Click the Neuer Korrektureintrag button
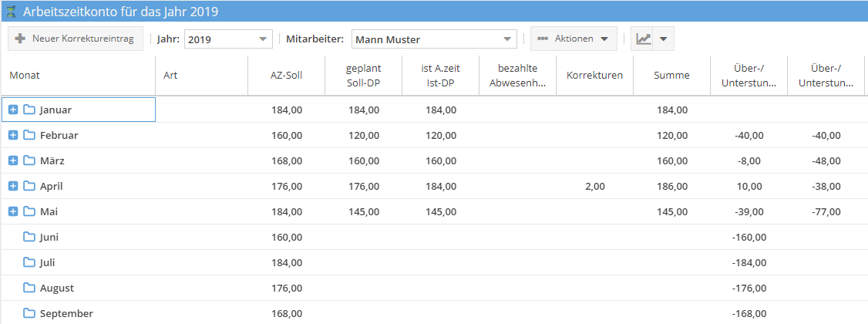The image size is (868, 324). 76,39
